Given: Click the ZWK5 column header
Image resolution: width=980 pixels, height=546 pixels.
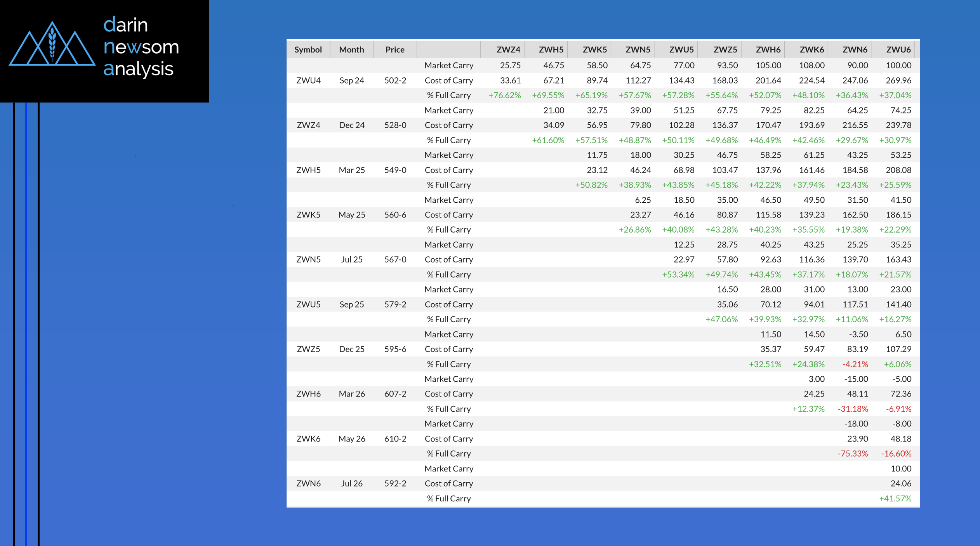Looking at the screenshot, I should tap(594, 50).
